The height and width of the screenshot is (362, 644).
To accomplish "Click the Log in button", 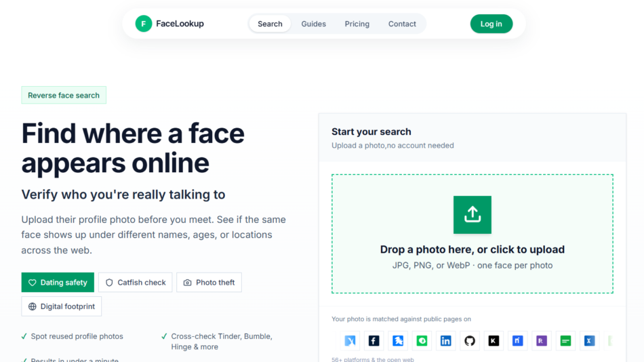I will point(491,24).
